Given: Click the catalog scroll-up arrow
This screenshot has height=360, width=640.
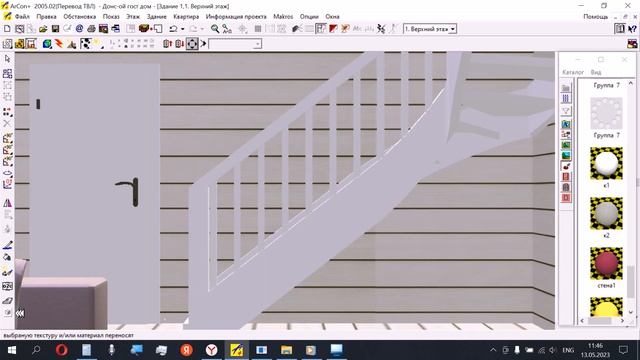Looking at the screenshot, I should pyautogui.click(x=631, y=83).
